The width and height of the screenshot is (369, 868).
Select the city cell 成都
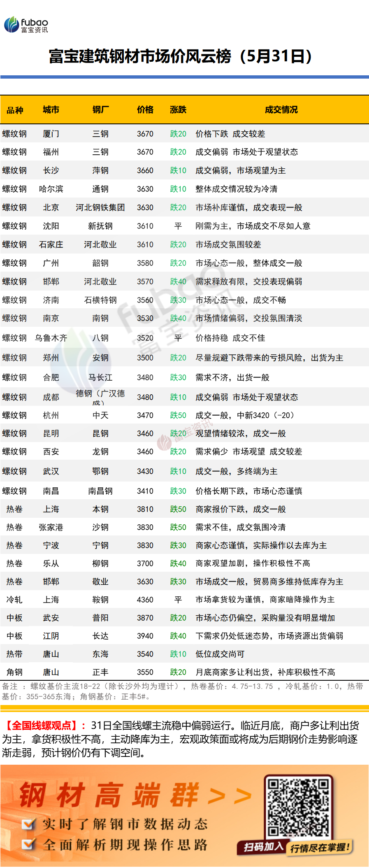point(51,397)
